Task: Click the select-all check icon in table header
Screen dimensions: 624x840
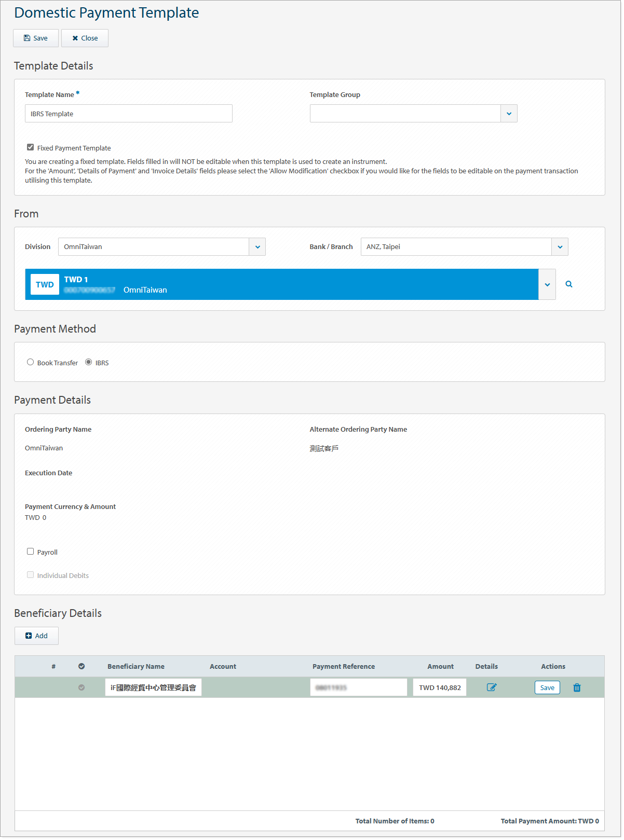Action: pyautogui.click(x=82, y=666)
